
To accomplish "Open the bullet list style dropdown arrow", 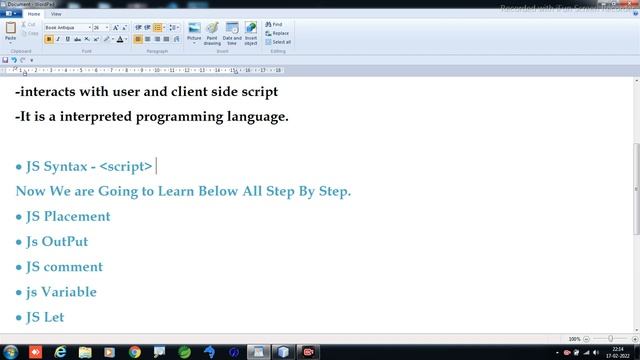I will [164, 27].
